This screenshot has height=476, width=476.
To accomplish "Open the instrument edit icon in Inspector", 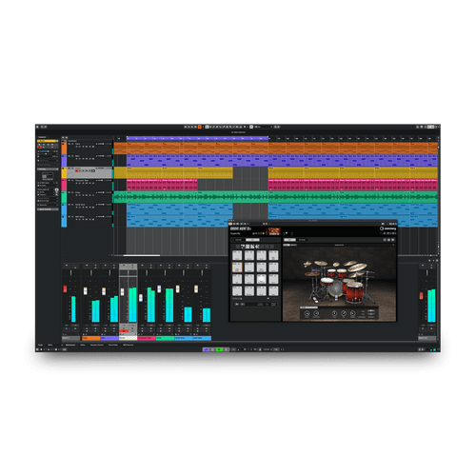I will coord(56,189).
